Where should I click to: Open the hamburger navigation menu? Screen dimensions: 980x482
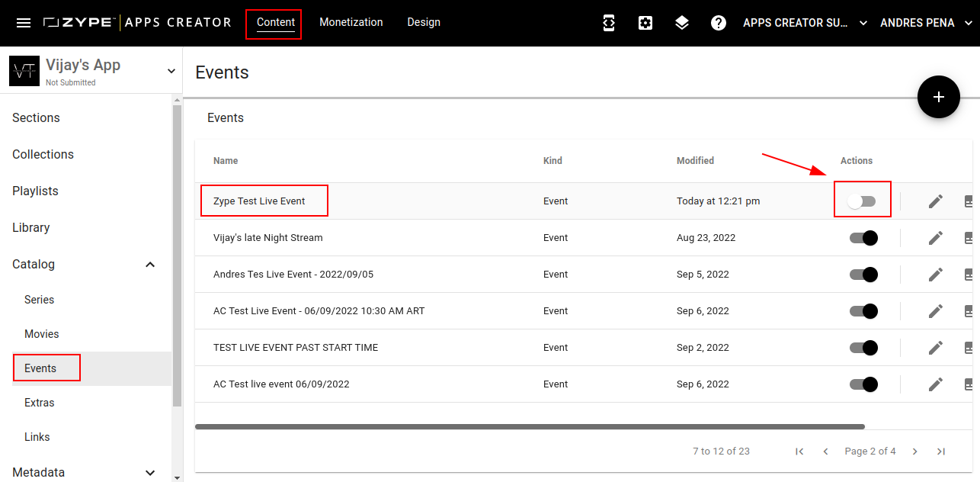click(24, 23)
